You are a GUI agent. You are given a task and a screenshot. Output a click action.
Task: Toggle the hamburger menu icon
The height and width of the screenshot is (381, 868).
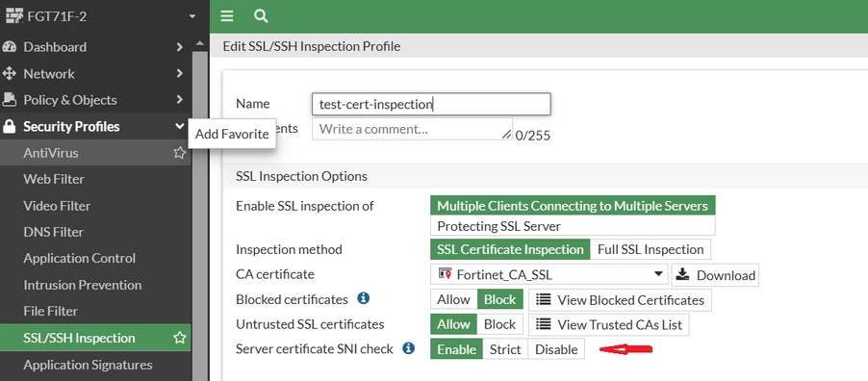click(x=226, y=16)
